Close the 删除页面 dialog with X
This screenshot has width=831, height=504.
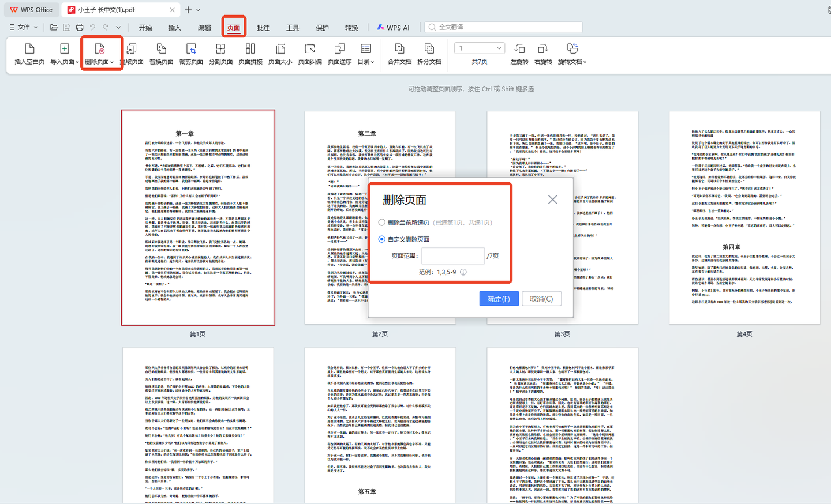(x=552, y=200)
